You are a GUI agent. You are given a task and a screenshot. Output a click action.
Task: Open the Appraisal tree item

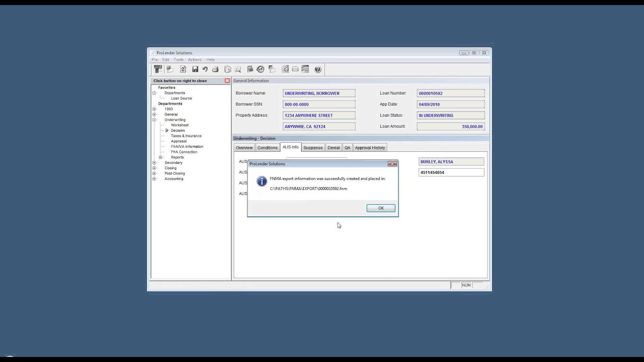[179, 141]
